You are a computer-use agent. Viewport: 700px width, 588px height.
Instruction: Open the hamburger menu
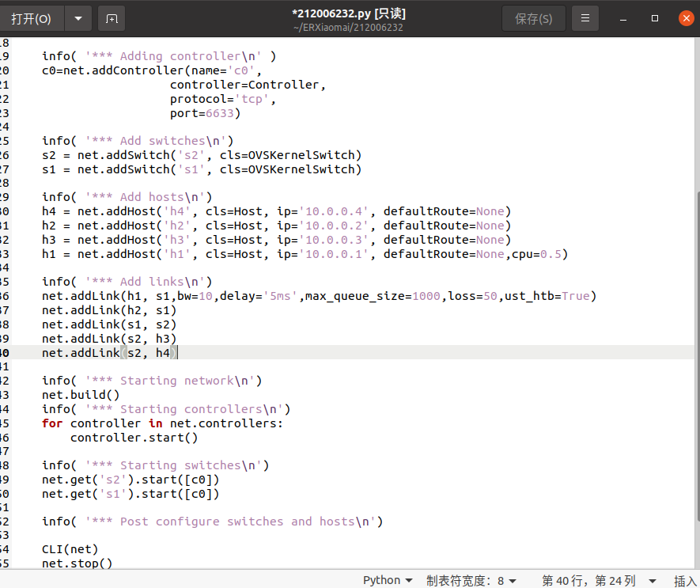pyautogui.click(x=585, y=18)
